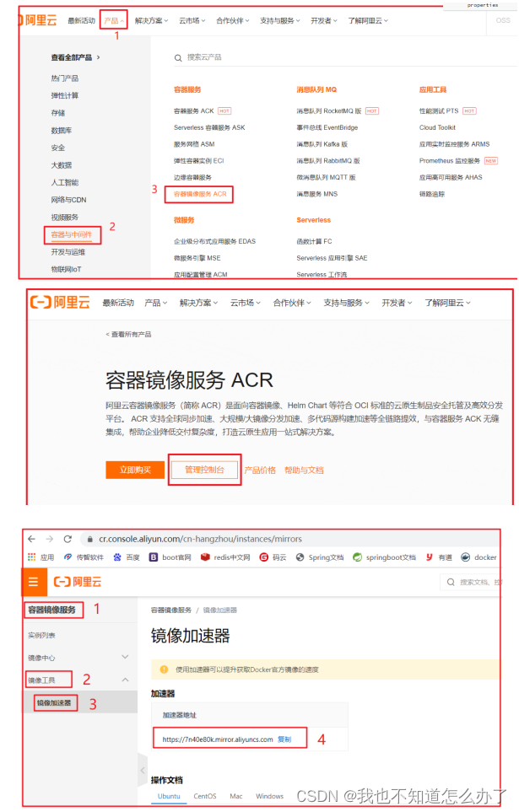
Task: Open 消息队列 RocketMQ 版 link
Action: (329, 110)
